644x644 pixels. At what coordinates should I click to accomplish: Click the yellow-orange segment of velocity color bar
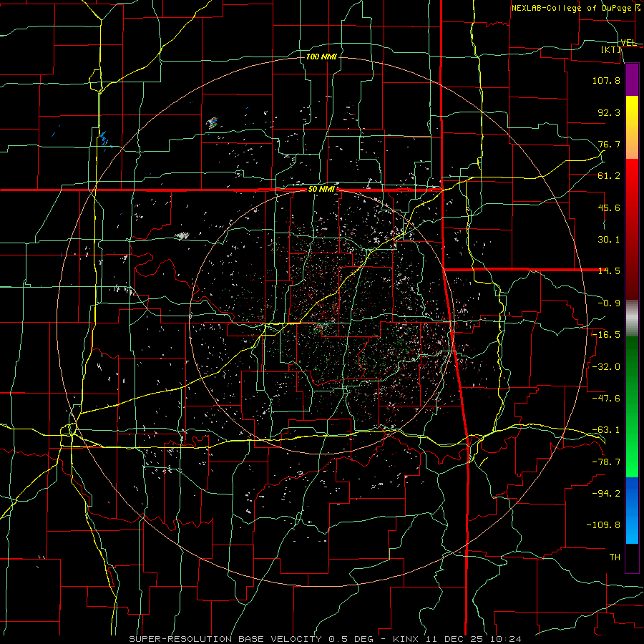tap(632, 127)
